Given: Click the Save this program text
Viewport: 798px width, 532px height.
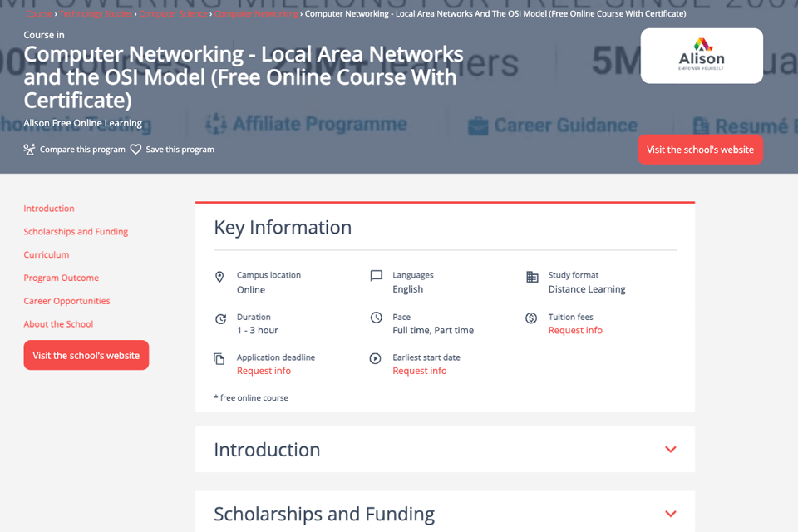Looking at the screenshot, I should tap(180, 150).
